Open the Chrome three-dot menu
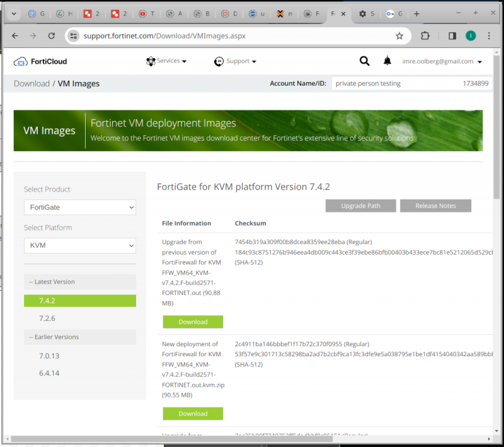Viewport: 504px width, 447px height. (x=489, y=36)
